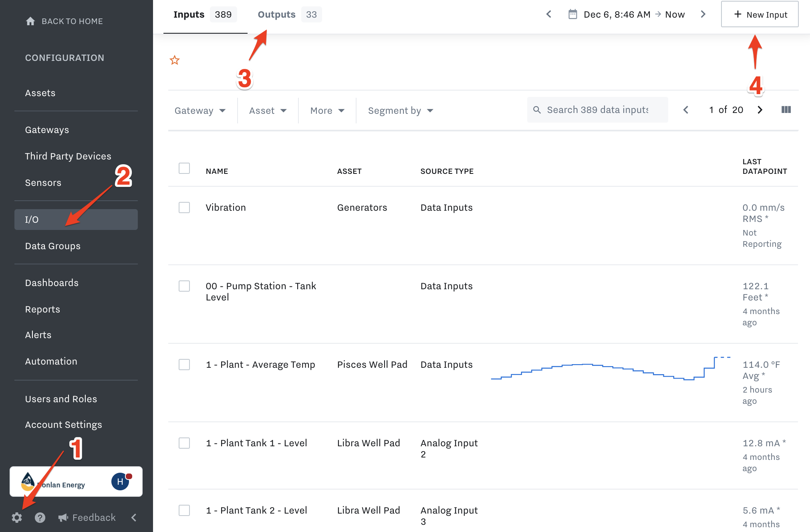The image size is (810, 532).
Task: Open Account Settings in sidebar
Action: (64, 425)
